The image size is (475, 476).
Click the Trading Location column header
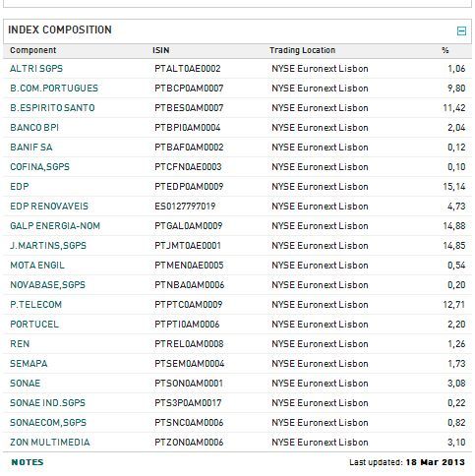point(303,50)
